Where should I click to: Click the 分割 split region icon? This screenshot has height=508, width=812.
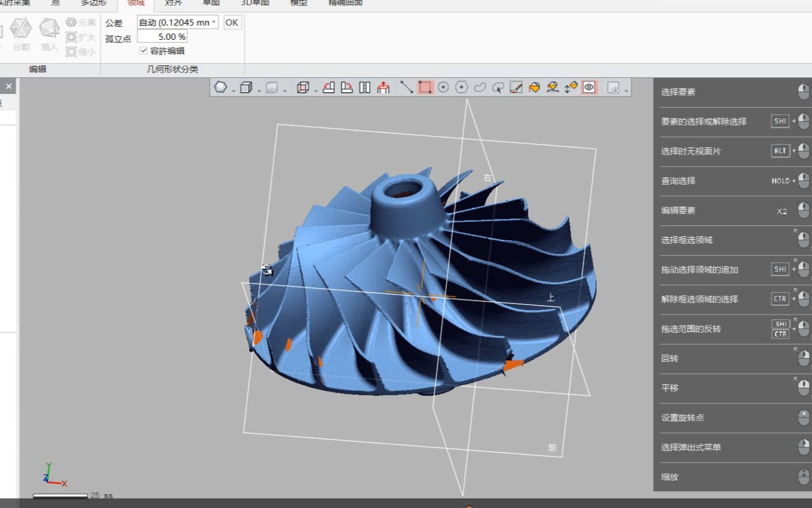point(21,34)
